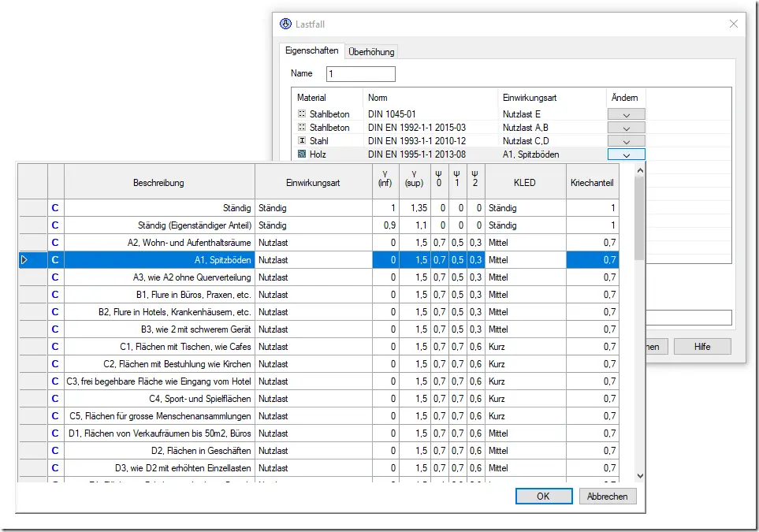
Task: Open Ändern dropdown for Stahl DIN EN 1993-1-1
Action: pyautogui.click(x=627, y=141)
